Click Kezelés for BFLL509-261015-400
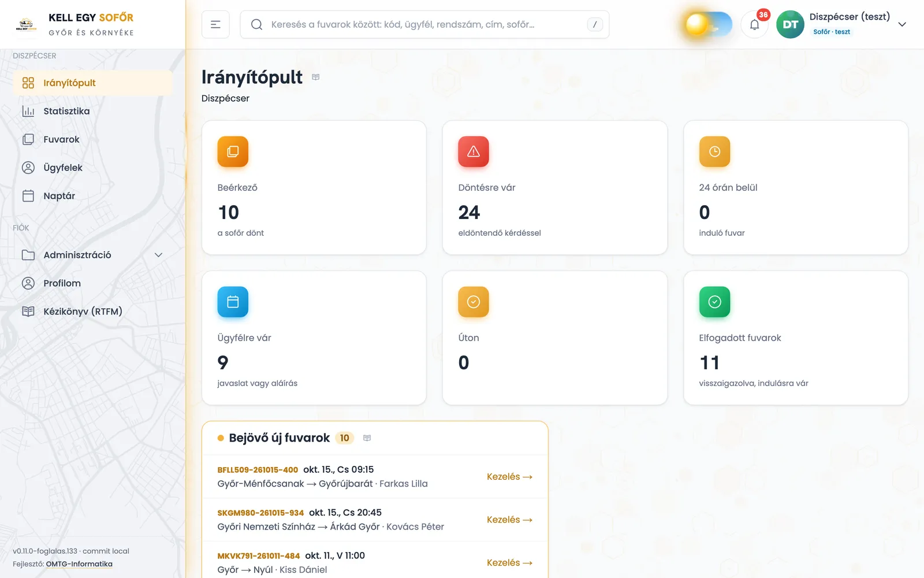Image resolution: width=924 pixels, height=578 pixels. (x=509, y=477)
